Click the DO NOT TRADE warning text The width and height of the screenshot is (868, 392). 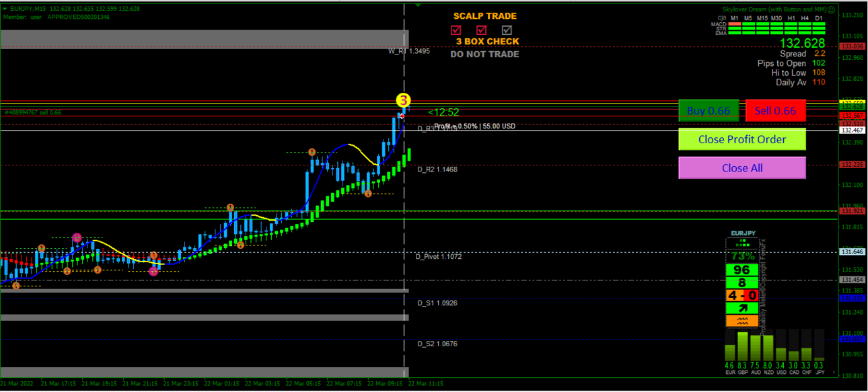pos(484,54)
